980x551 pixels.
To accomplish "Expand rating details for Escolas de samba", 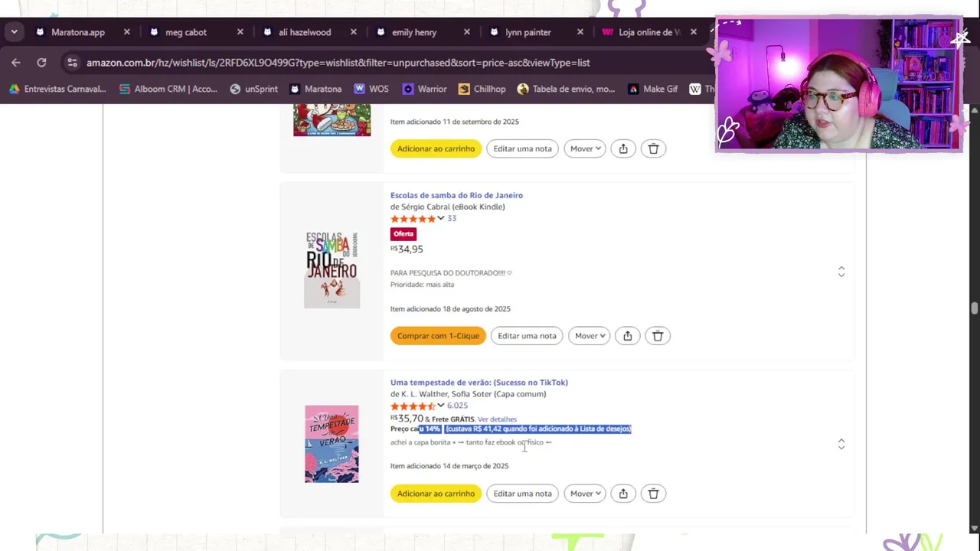I will point(440,218).
